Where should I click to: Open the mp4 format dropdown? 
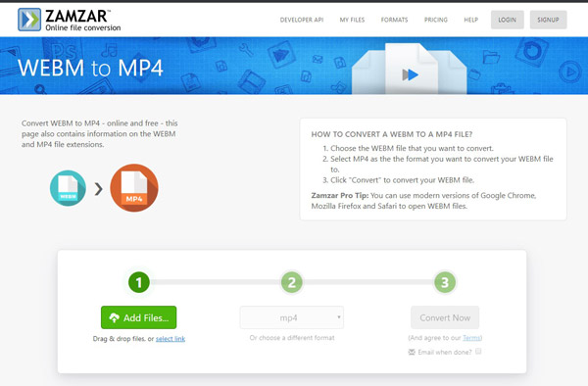tap(292, 317)
